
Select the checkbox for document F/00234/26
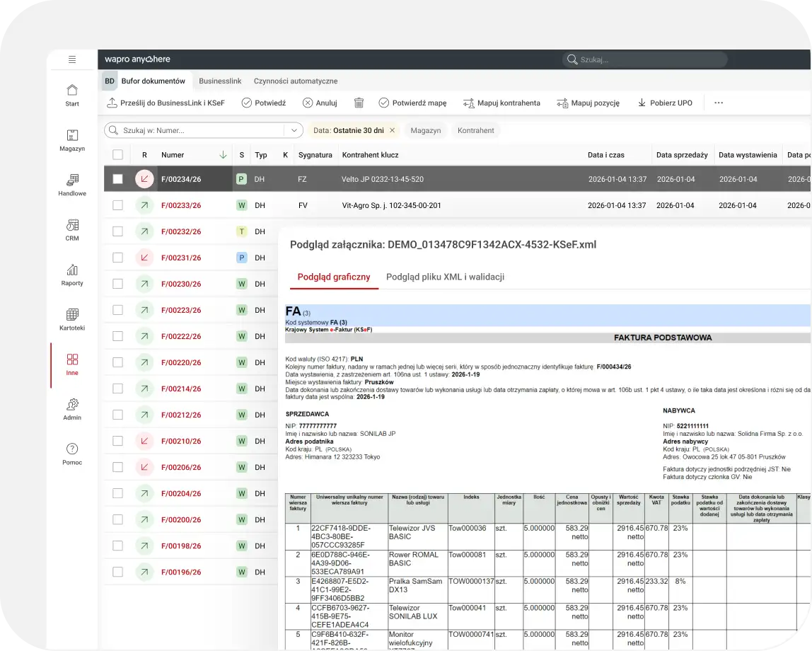tap(117, 179)
